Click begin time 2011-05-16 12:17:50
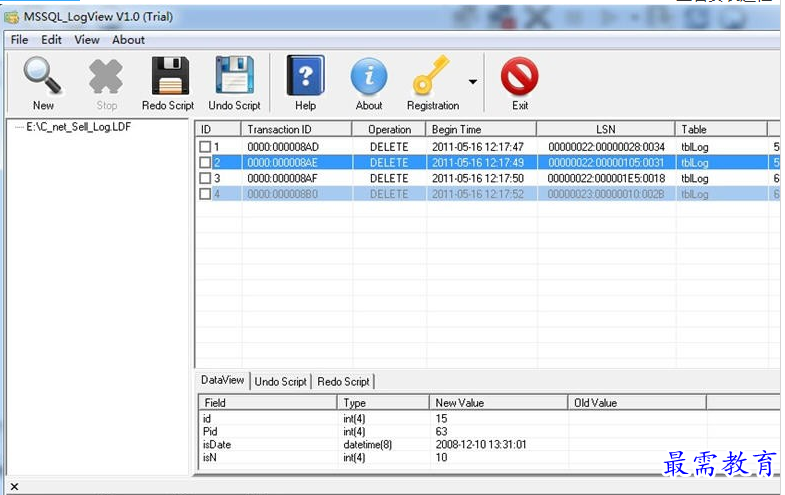Image resolution: width=785 pixels, height=495 pixels. 478,178
